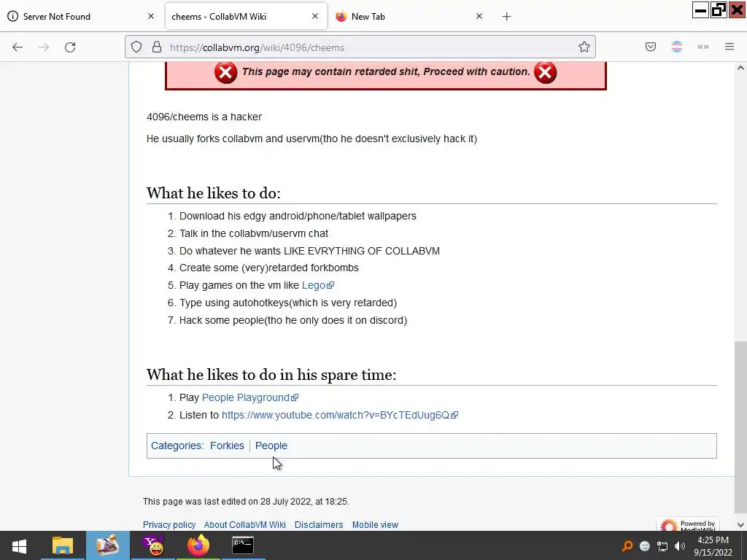Bookmark this page with the star

coord(584,47)
